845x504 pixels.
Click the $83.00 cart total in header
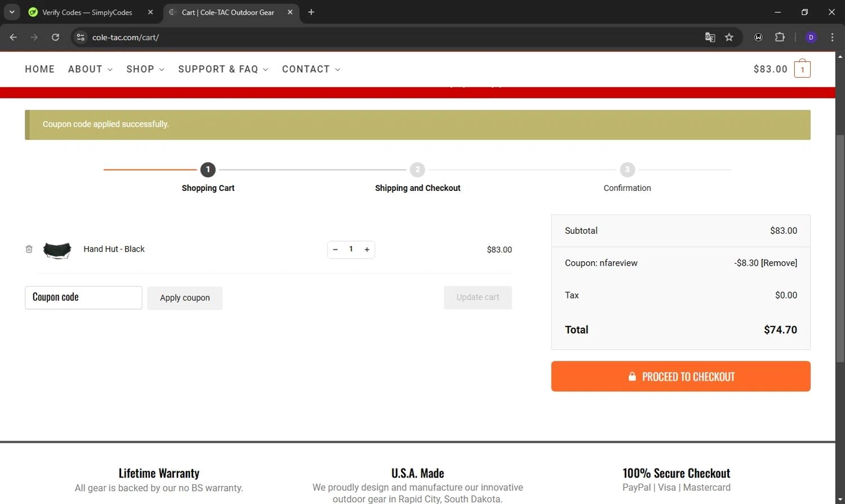click(x=770, y=69)
